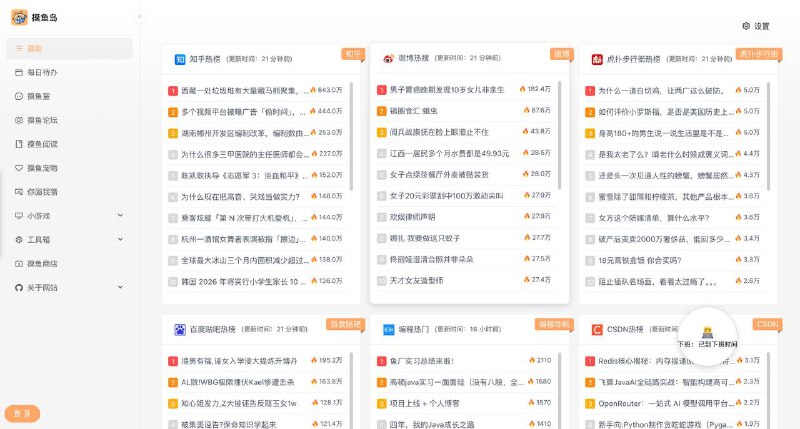Click the 知乎 logo icon in 知乎热榜 card

click(180, 59)
